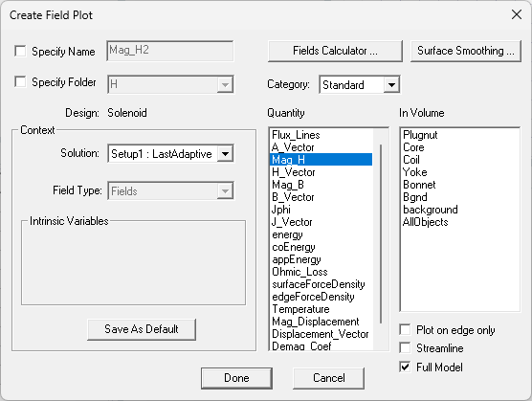Select Displacement_Vector quantity

[x=321, y=334]
